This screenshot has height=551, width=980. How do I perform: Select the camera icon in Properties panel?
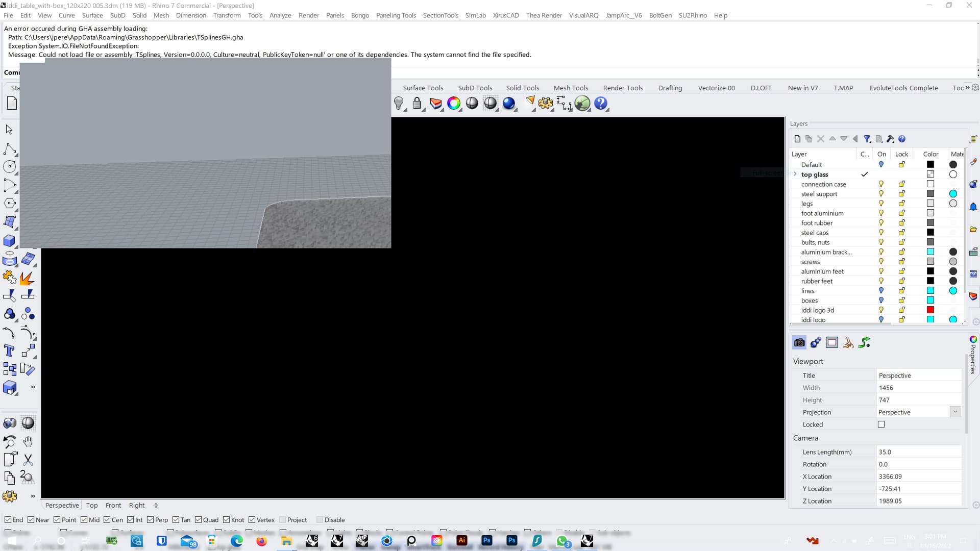[x=799, y=342]
